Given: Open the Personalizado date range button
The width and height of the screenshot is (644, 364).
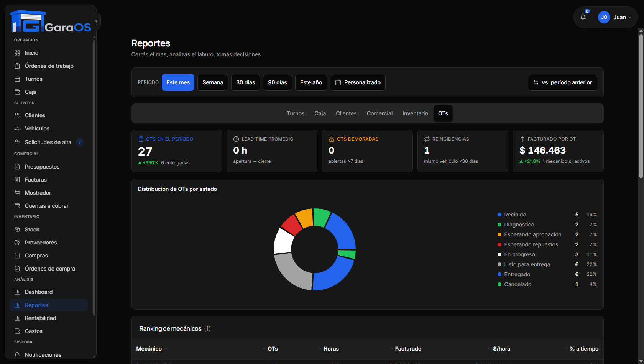Looking at the screenshot, I should point(358,82).
